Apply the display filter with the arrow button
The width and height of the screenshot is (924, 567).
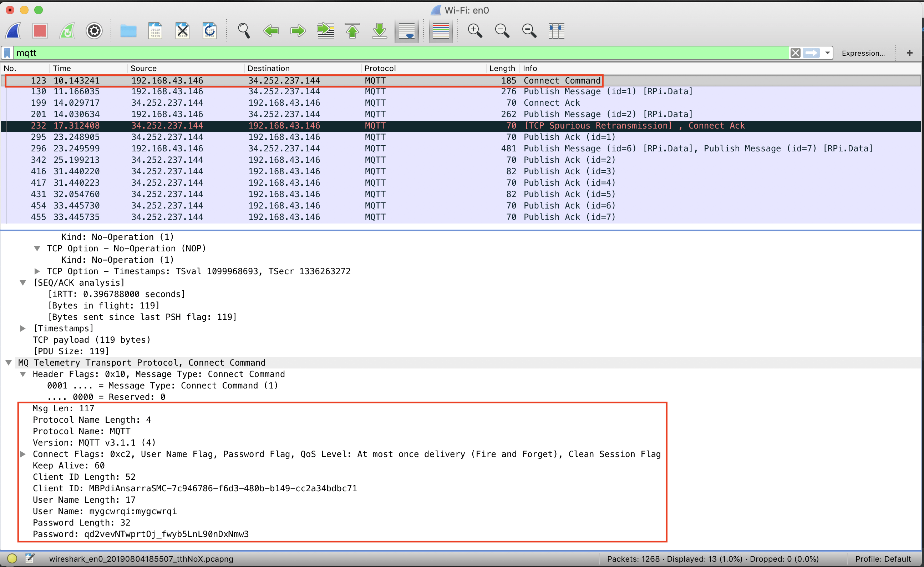[811, 53]
